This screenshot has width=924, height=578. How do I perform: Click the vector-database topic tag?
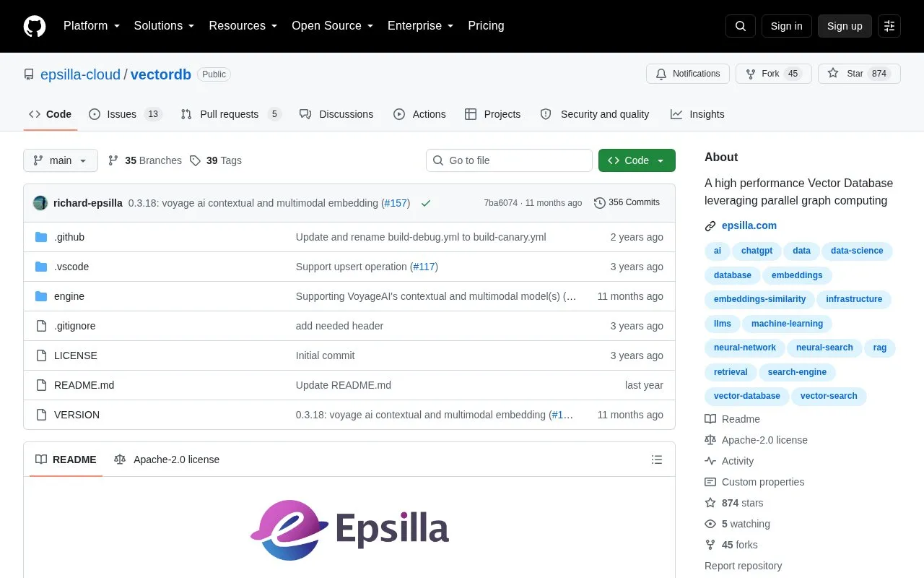[x=746, y=396]
